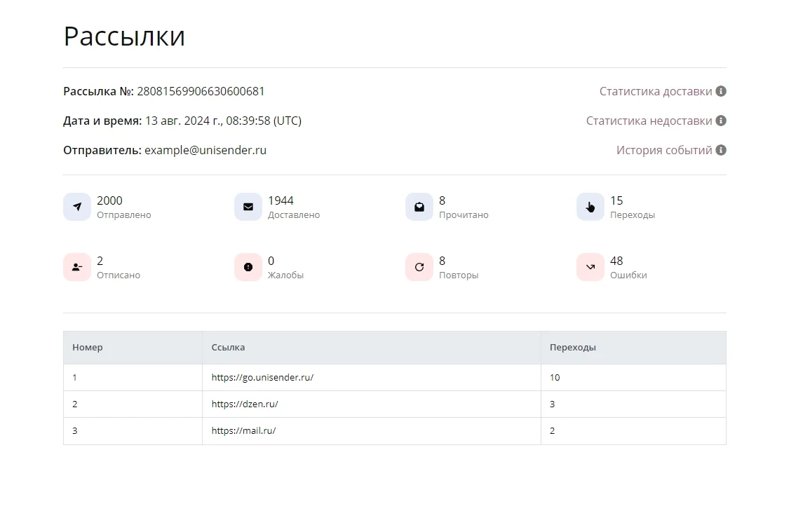
Task: Click the Ссылка column header
Action: click(x=228, y=347)
